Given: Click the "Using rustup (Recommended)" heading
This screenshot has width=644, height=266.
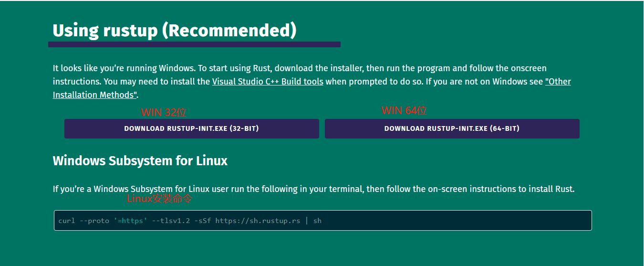Looking at the screenshot, I should tap(175, 31).
